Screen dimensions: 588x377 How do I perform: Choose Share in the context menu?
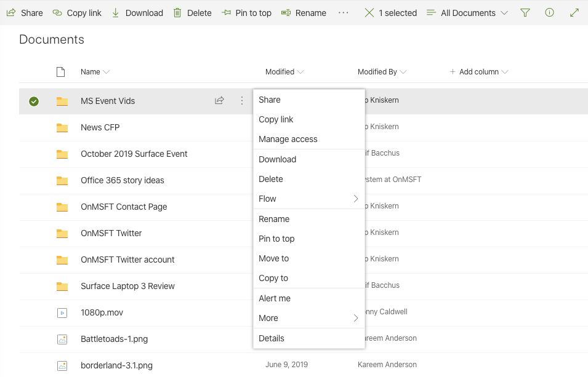pos(309,100)
